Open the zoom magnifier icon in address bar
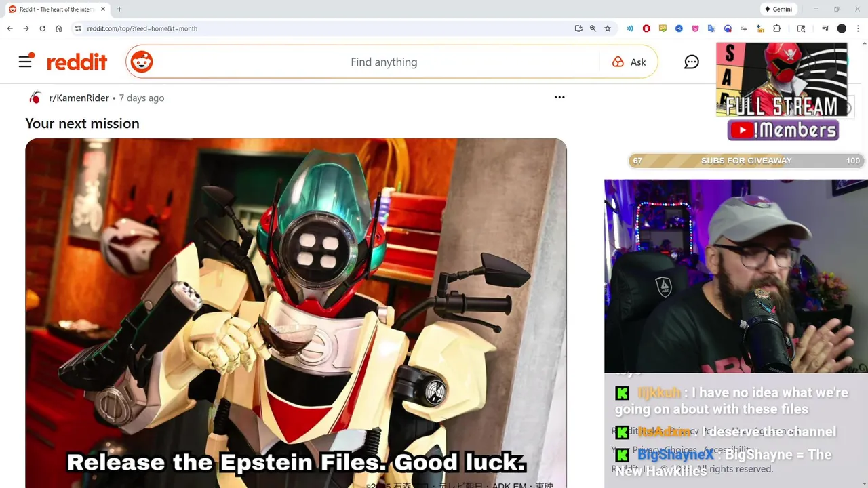This screenshot has height=488, width=868. point(593,28)
